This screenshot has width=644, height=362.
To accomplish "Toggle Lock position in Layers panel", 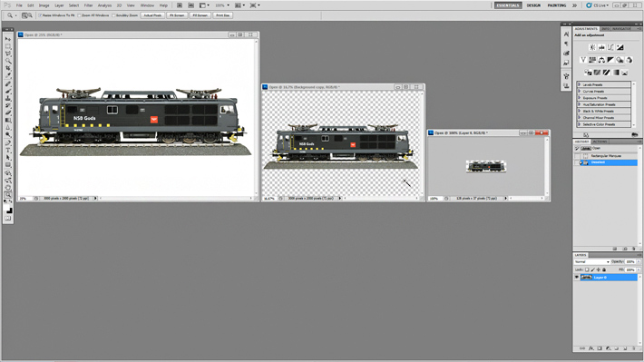I will coord(599,269).
